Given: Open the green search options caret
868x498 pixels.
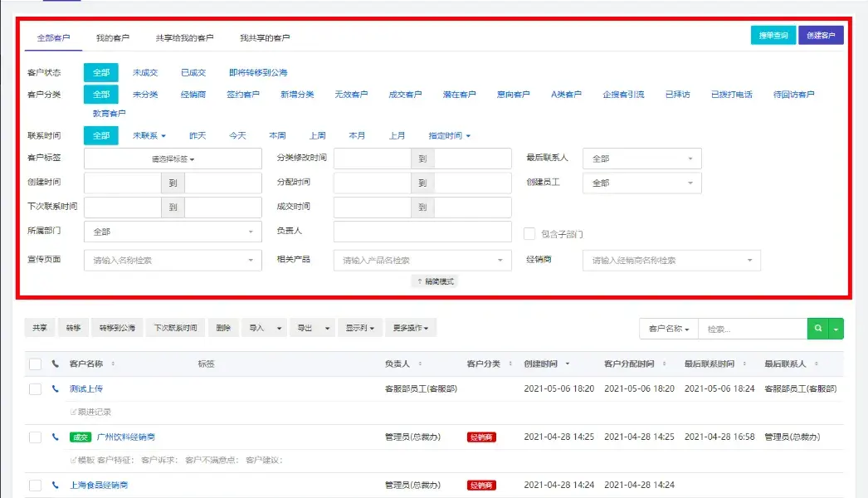Looking at the screenshot, I should coord(836,329).
